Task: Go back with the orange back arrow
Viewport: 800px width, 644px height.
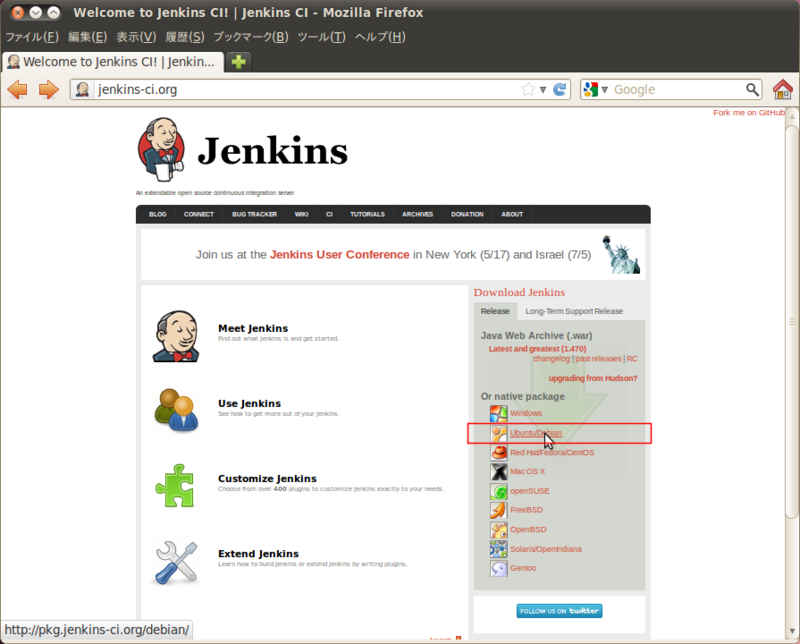Action: tap(18, 89)
